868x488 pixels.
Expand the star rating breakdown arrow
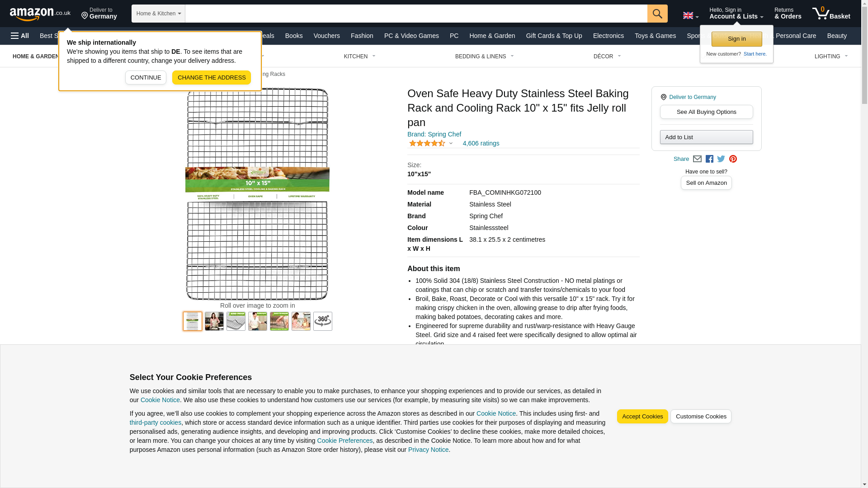point(451,143)
